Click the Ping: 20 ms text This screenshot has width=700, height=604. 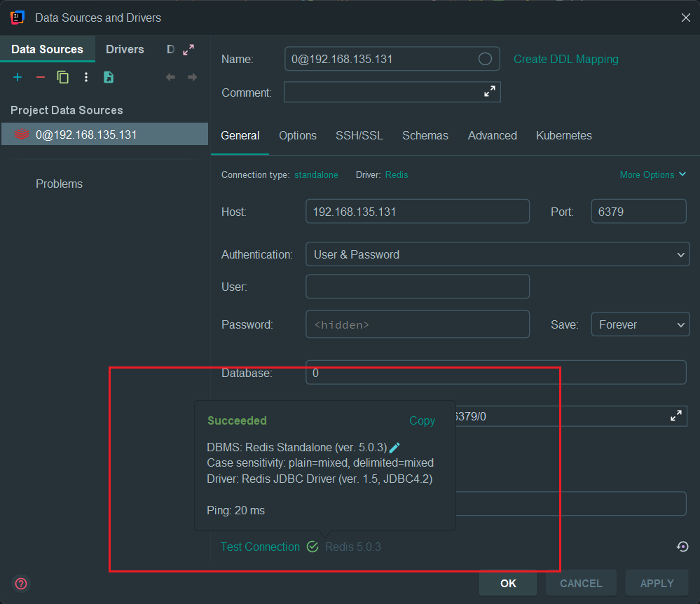235,510
